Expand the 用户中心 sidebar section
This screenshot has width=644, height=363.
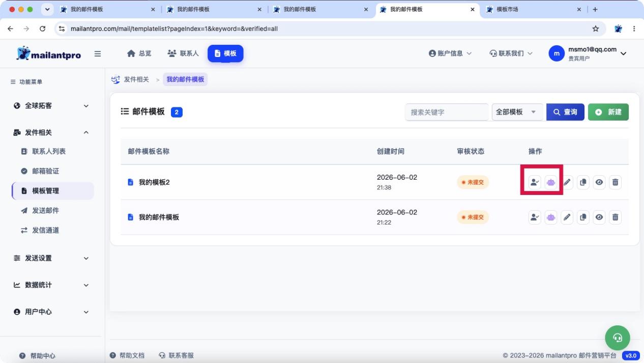coord(51,312)
